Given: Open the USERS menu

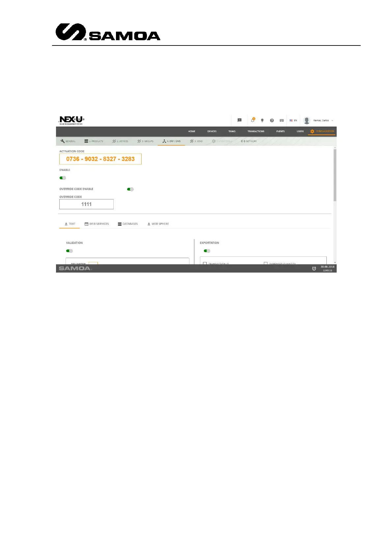Looking at the screenshot, I should coord(300,131).
